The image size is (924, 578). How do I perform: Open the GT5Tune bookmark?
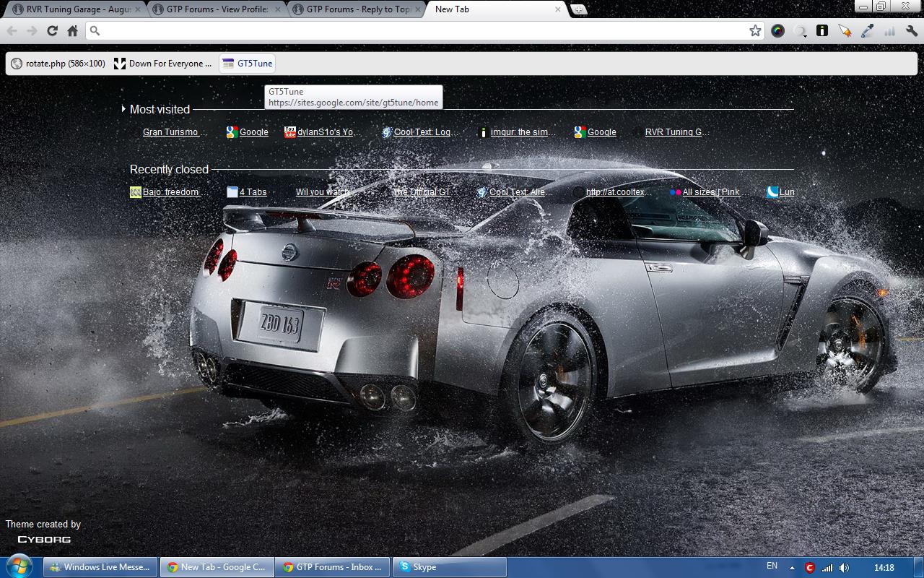(248, 64)
